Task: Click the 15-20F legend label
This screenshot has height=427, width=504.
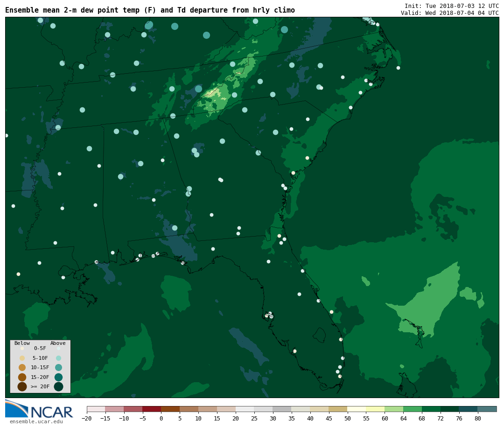Action: [x=40, y=377]
